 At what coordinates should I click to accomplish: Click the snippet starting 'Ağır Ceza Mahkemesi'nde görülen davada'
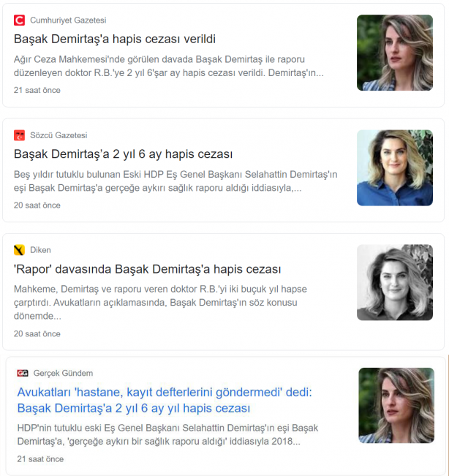coord(169,67)
